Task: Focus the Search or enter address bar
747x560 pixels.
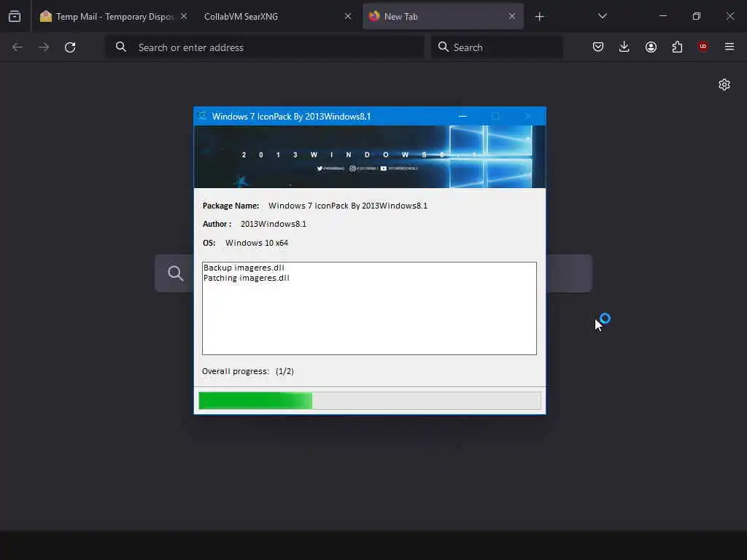Action: click(265, 47)
